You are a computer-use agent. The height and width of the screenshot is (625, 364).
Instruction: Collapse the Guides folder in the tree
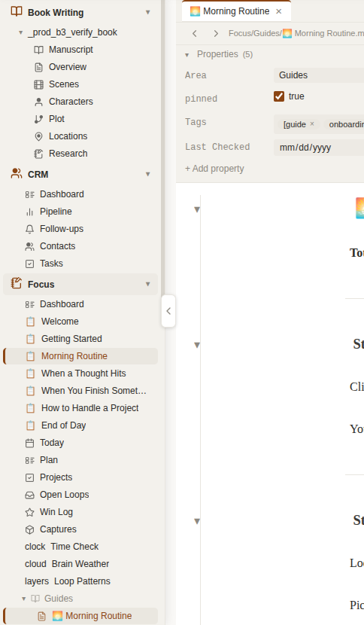[24, 599]
